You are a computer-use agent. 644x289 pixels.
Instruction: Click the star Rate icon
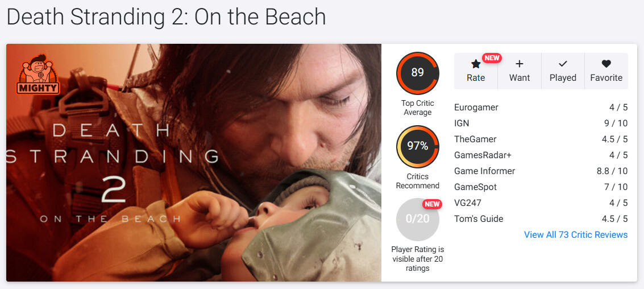pos(476,65)
